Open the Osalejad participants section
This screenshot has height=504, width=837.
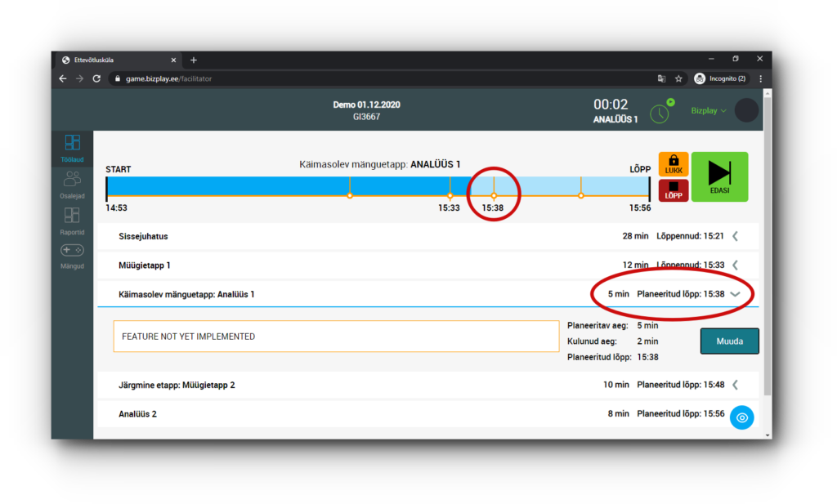[x=72, y=185]
